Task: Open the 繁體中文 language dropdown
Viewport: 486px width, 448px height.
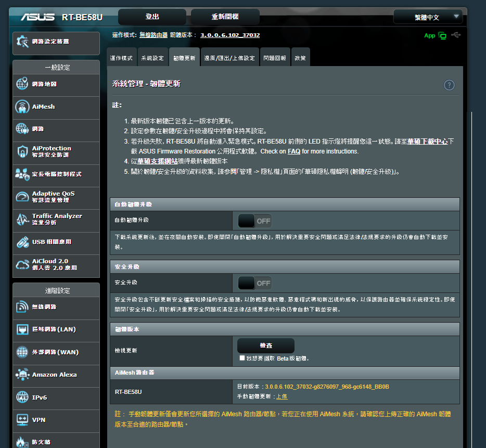Action: pos(428,17)
